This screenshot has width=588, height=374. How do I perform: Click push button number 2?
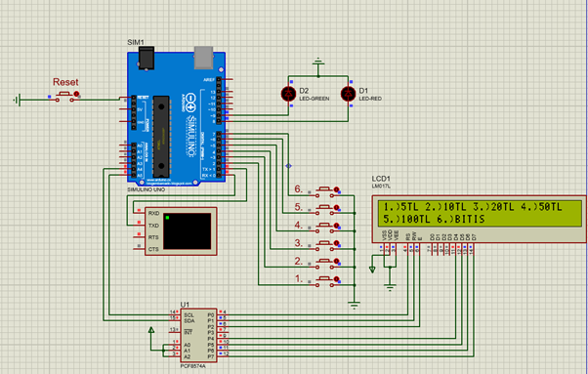(324, 264)
